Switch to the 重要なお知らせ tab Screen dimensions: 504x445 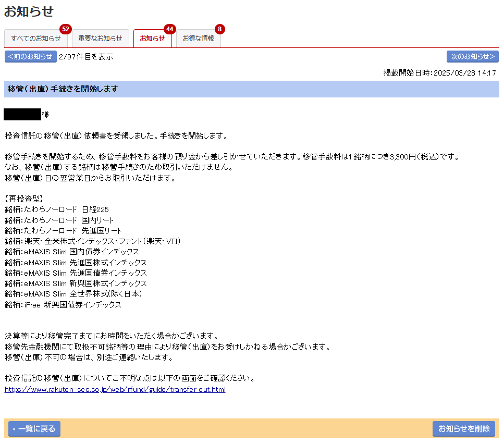click(100, 39)
